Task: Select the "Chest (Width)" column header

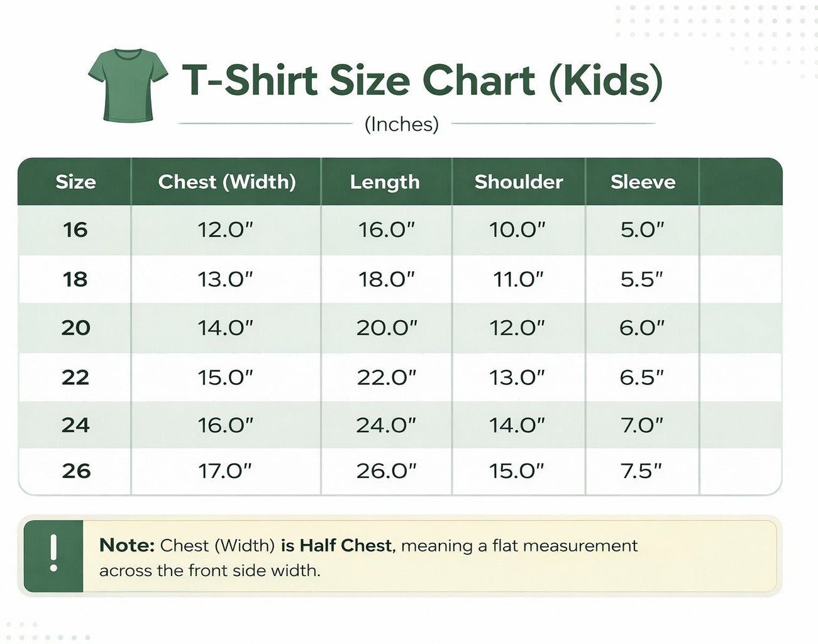Action: click(x=227, y=182)
